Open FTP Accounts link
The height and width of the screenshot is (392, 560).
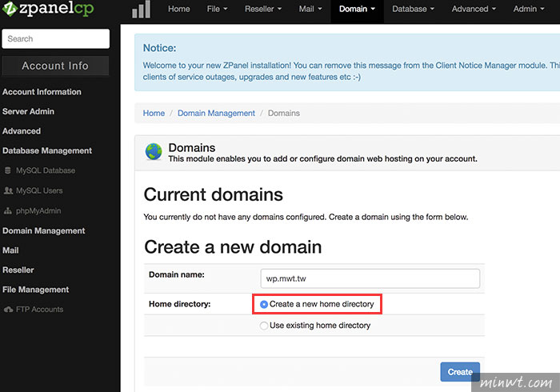tap(40, 309)
